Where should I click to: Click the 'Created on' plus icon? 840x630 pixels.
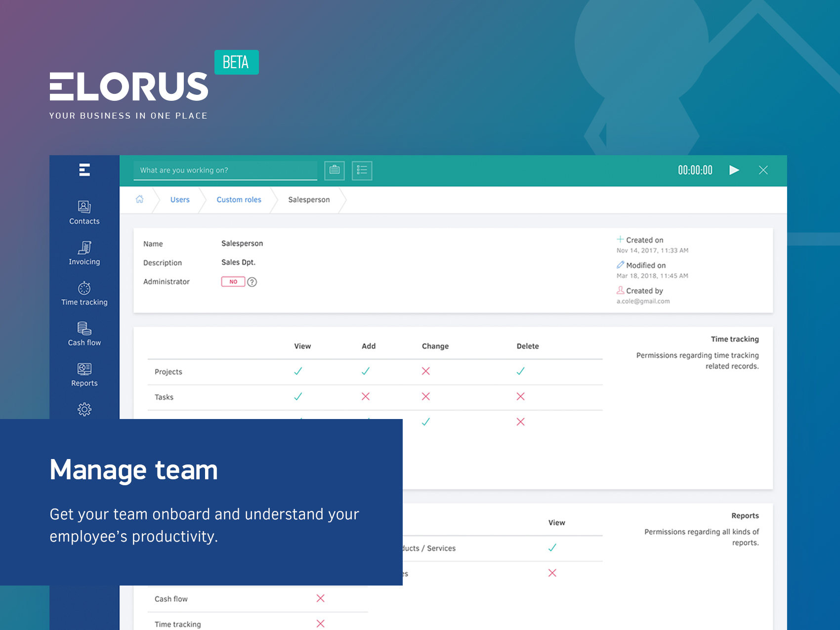point(620,239)
